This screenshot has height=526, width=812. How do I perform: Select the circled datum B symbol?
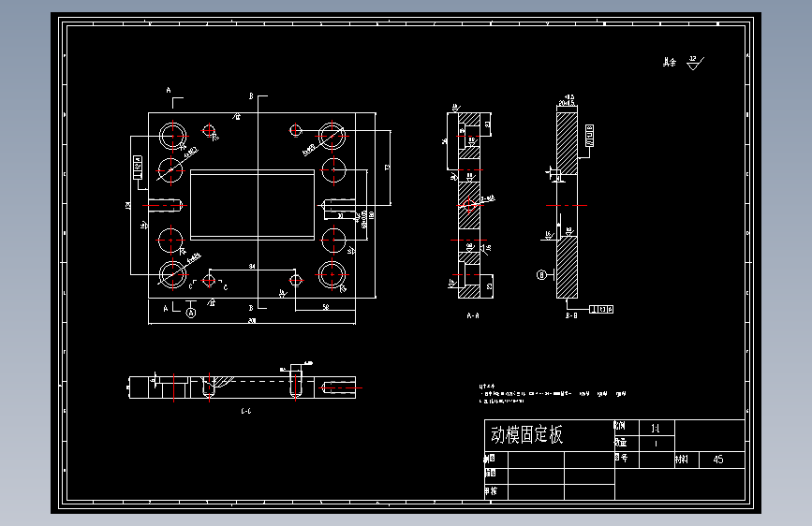coord(541,275)
